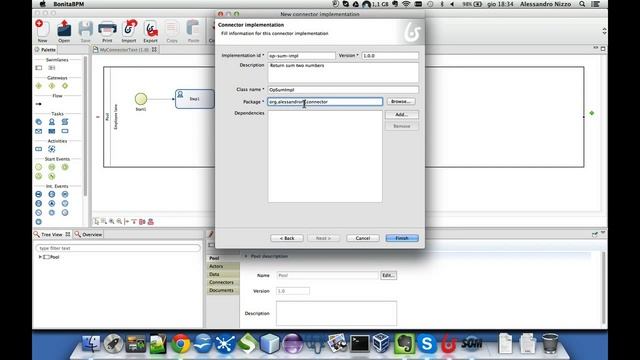640x360 pixels.
Task: Open the Connectors properties tab
Action: point(222,282)
